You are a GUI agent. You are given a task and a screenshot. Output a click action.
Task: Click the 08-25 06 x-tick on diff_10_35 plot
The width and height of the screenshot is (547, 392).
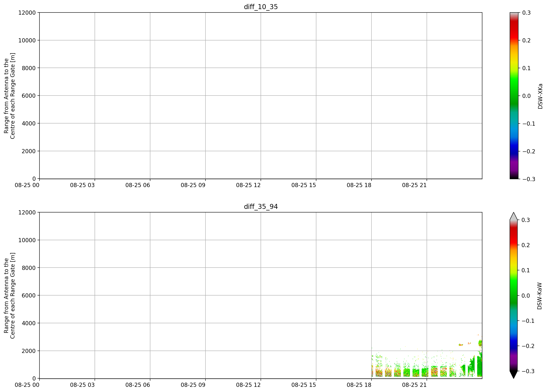pyautogui.click(x=138, y=185)
